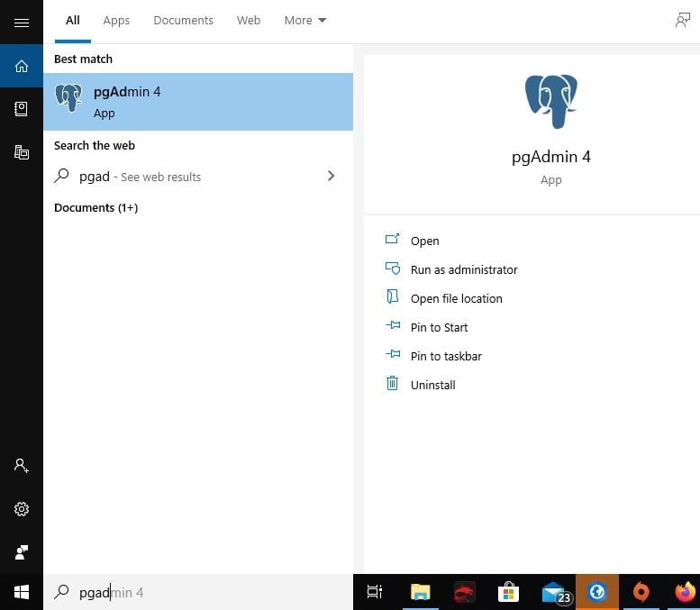Screen dimensions: 700x610
Task: Click the search input box with pgad
Action: point(198,592)
